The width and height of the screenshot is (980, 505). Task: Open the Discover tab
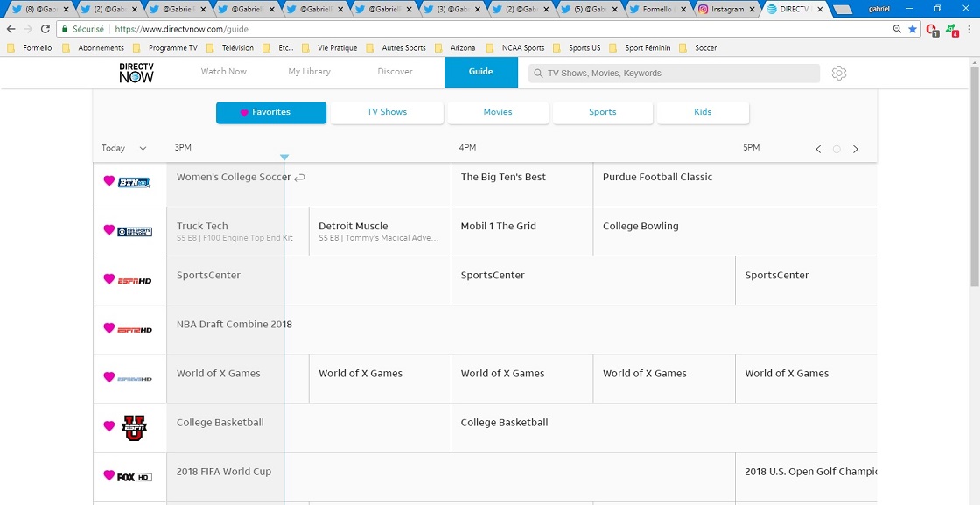(x=395, y=71)
